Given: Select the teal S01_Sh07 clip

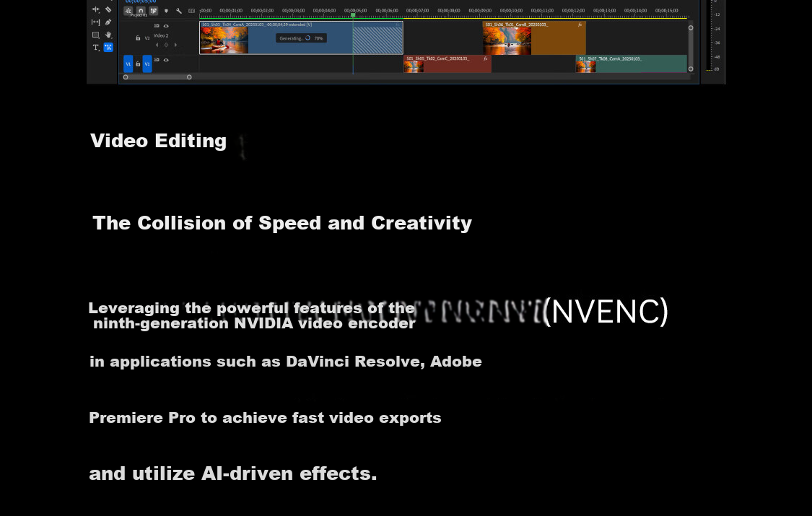Looking at the screenshot, I should pyautogui.click(x=632, y=64).
